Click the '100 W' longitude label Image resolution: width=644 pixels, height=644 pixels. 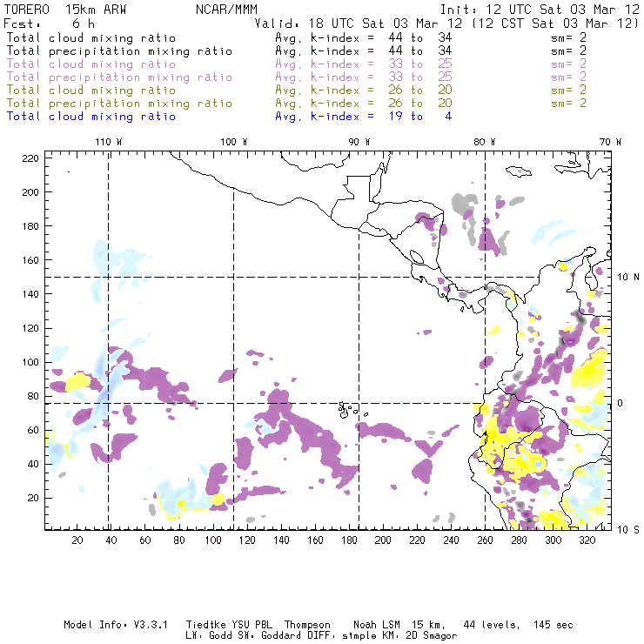[234, 142]
